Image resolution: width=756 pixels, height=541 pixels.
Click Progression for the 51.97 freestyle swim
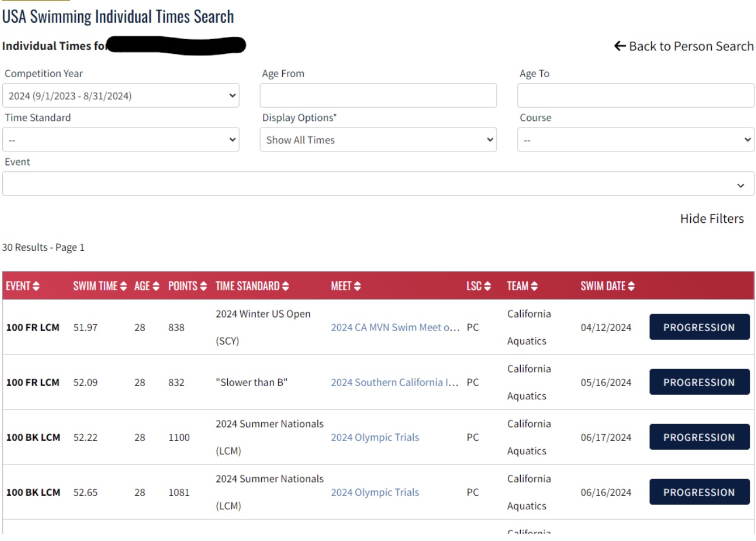[699, 326]
